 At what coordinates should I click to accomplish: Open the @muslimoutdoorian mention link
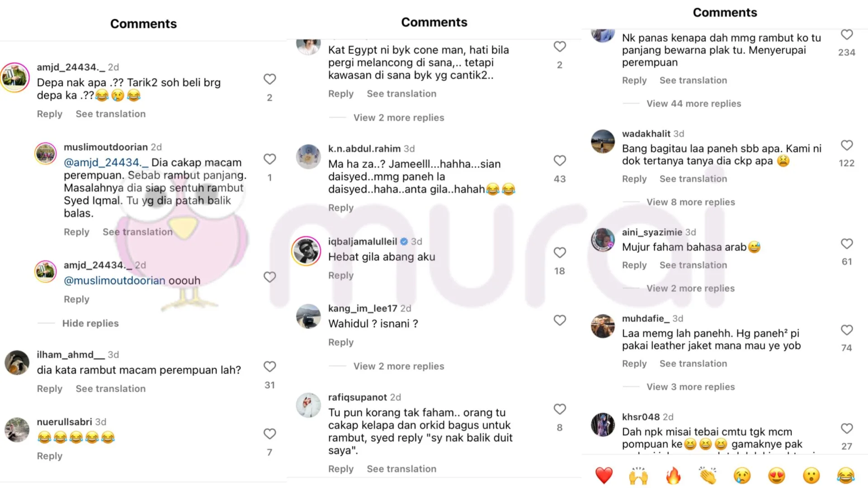coord(114,280)
